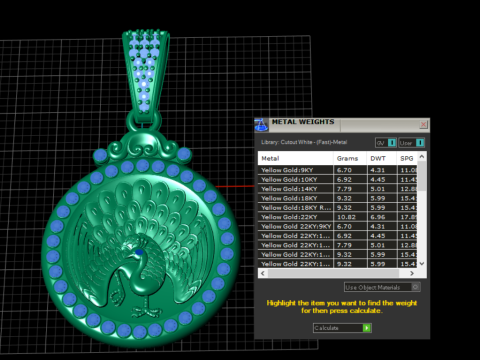
Task: Click the DWT column header
Action: (381, 158)
